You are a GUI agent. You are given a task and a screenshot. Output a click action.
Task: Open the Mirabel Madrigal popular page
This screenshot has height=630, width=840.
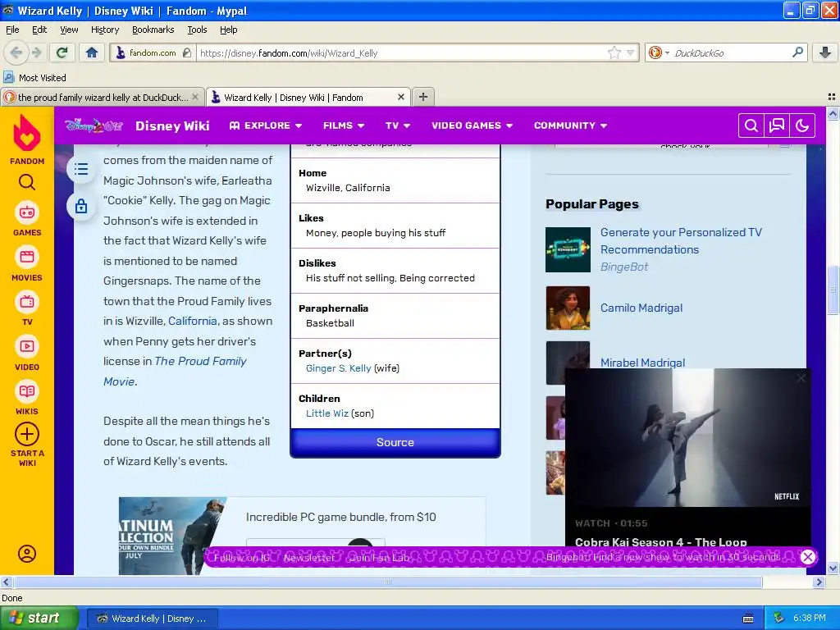[x=642, y=363]
